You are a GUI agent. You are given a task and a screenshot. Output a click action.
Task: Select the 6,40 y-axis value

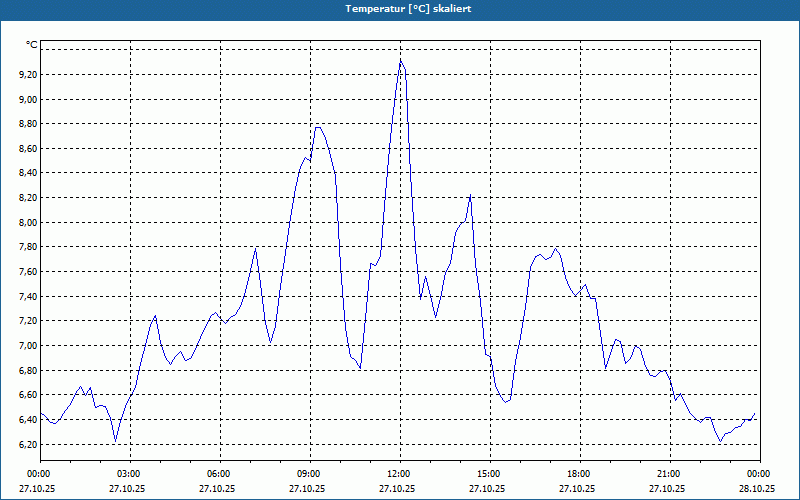pyautogui.click(x=29, y=420)
